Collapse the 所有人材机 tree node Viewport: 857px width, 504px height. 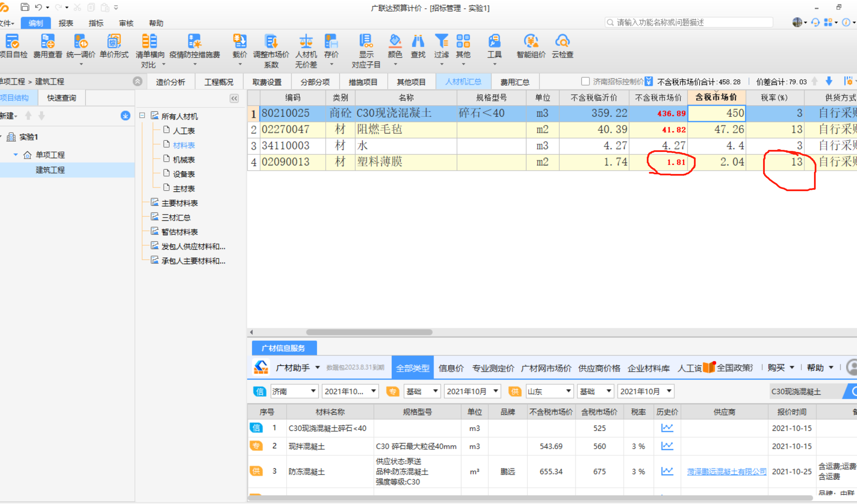click(142, 116)
